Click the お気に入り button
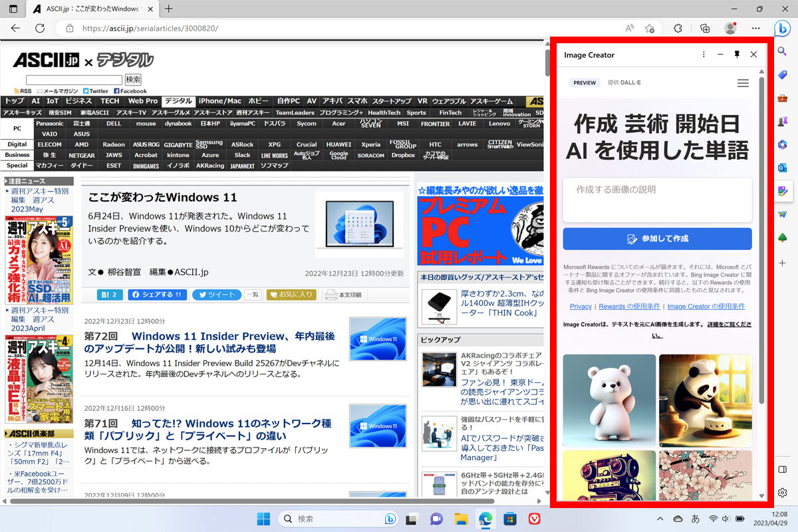 [x=291, y=295]
